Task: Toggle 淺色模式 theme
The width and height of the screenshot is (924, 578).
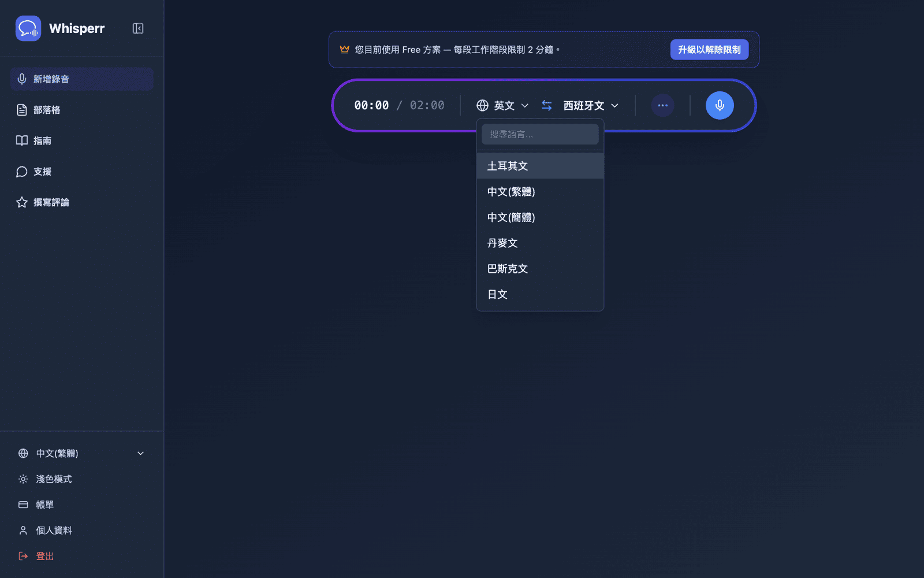Action: pos(81,479)
